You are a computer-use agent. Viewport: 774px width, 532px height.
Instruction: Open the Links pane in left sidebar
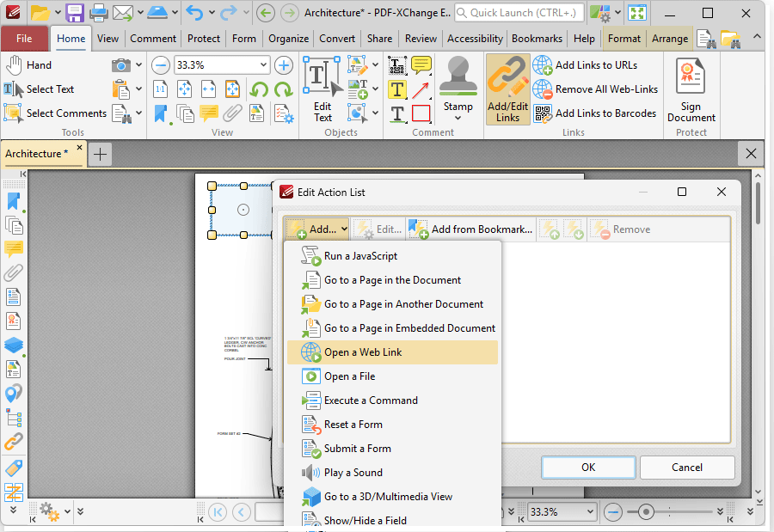point(14,442)
